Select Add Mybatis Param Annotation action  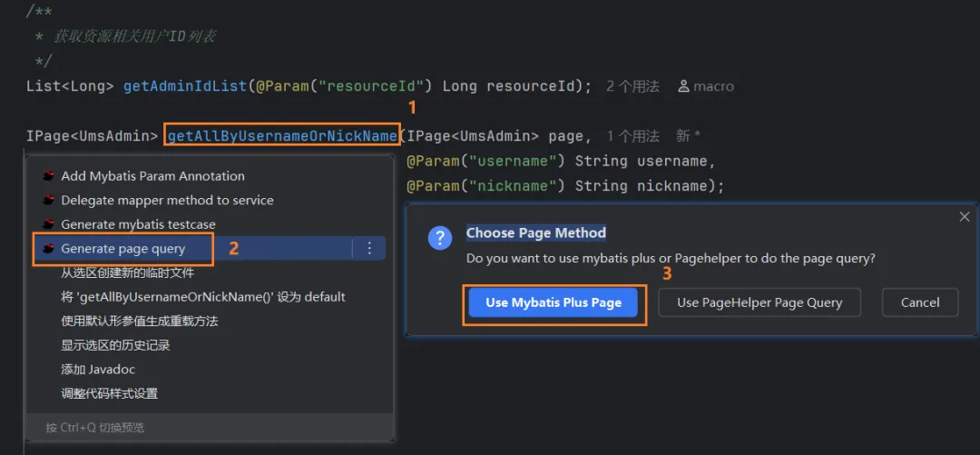[152, 176]
